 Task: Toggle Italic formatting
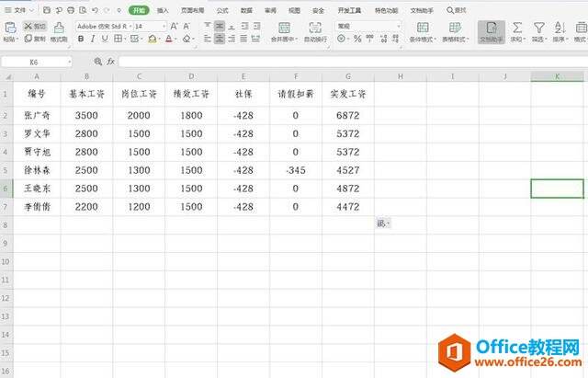[x=93, y=39]
